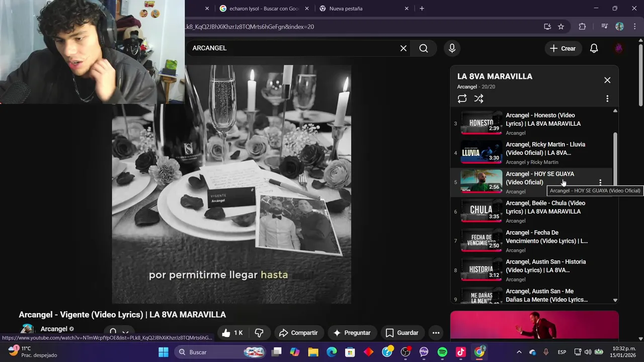644x362 pixels.
Task: Open Spotify from taskbar
Action: point(442,352)
